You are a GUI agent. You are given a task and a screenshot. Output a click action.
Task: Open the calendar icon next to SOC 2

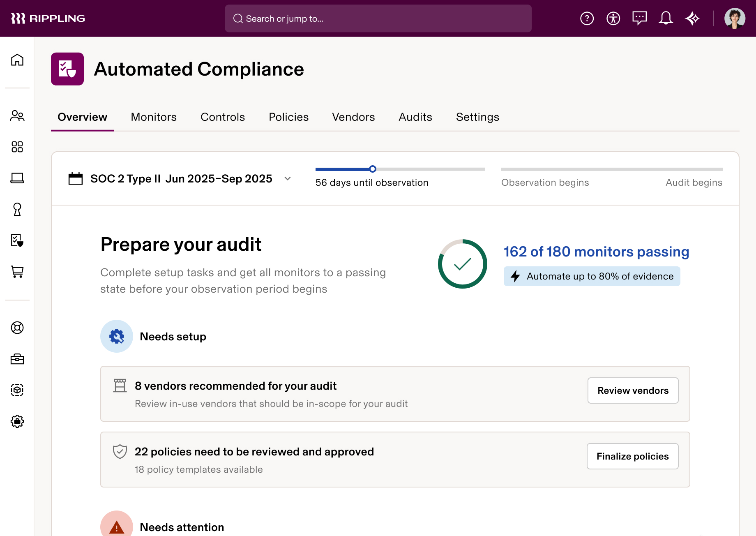coord(75,178)
